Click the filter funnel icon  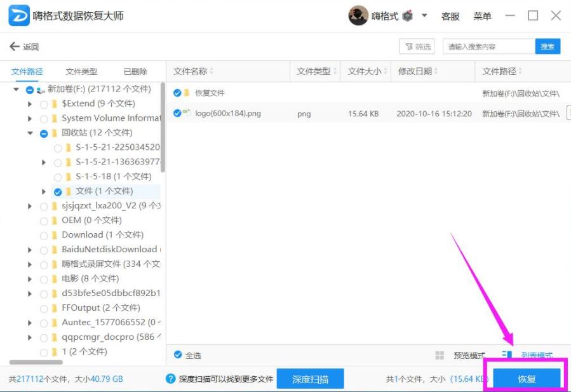tap(408, 46)
